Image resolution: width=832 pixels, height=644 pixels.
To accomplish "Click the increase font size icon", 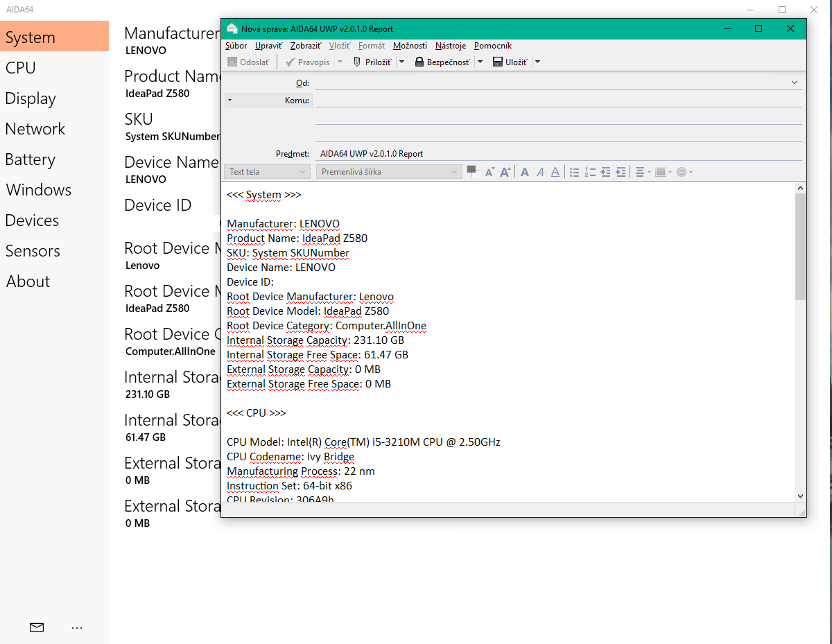I will click(505, 172).
